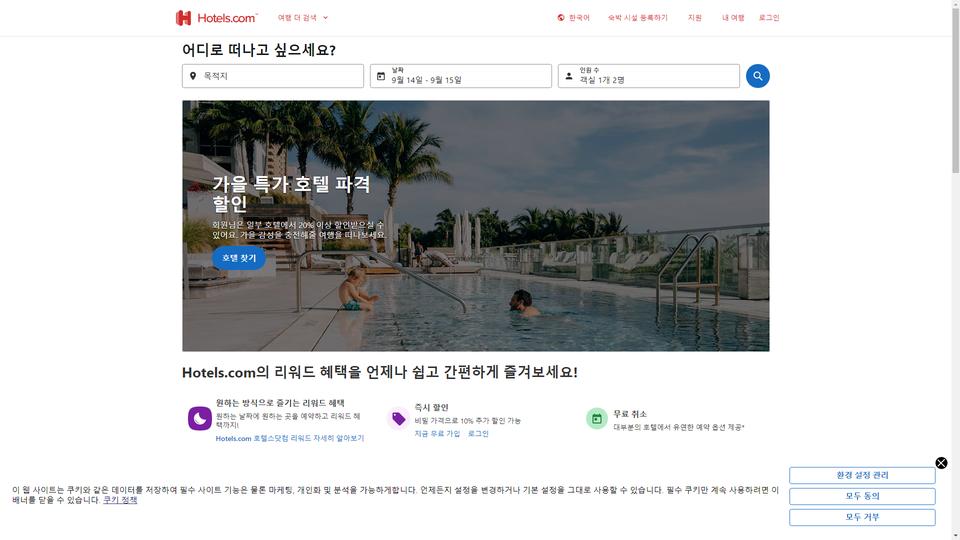Screen dimensions: 960x540
Task: Close the cookie banner with X
Action: pyautogui.click(x=941, y=463)
